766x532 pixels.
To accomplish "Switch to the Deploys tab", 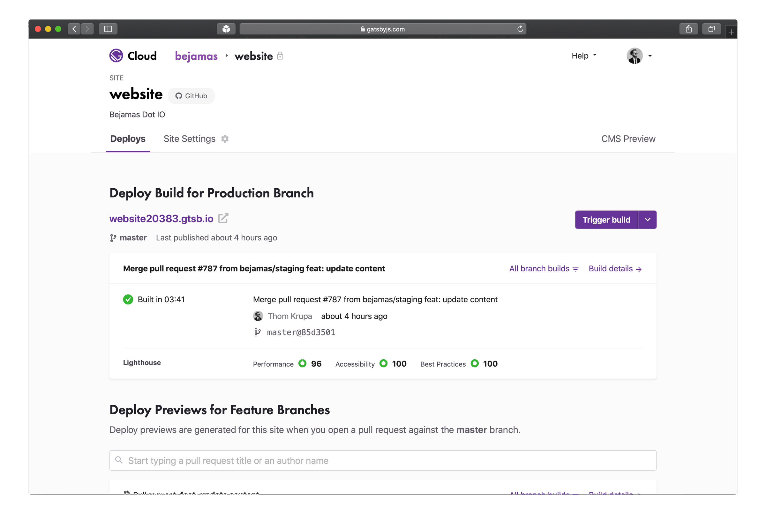I will (x=128, y=139).
